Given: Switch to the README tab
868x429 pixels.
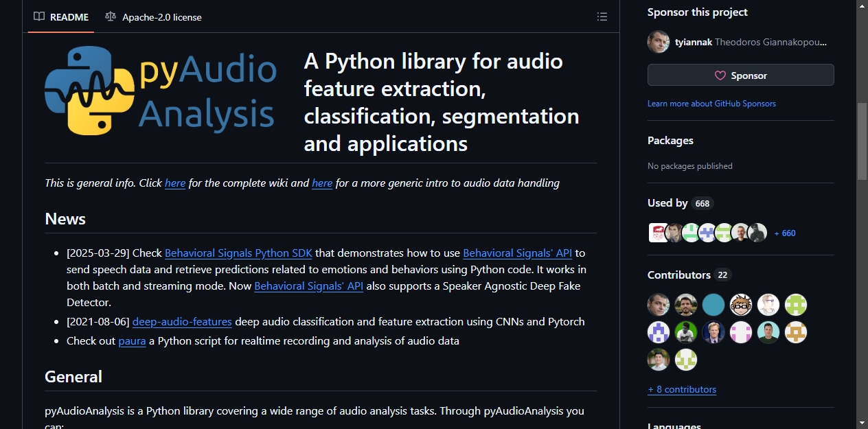Looking at the screenshot, I should point(61,16).
